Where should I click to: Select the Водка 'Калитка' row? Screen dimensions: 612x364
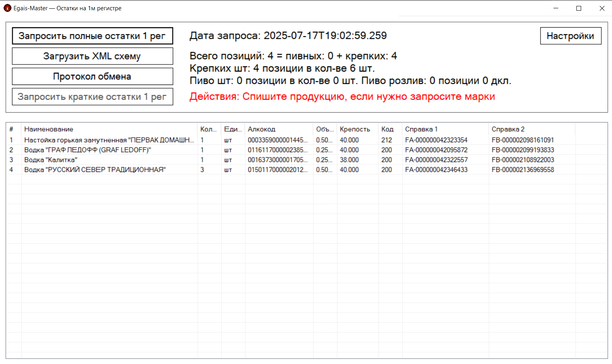51,160
